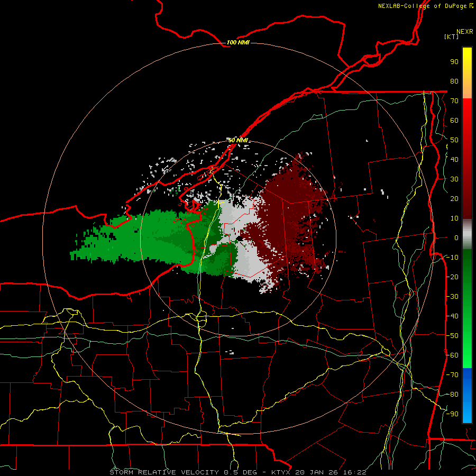Image resolution: width=476 pixels, height=476 pixels.
Task: Click the 10 knot value on the scale
Action: (x=454, y=218)
